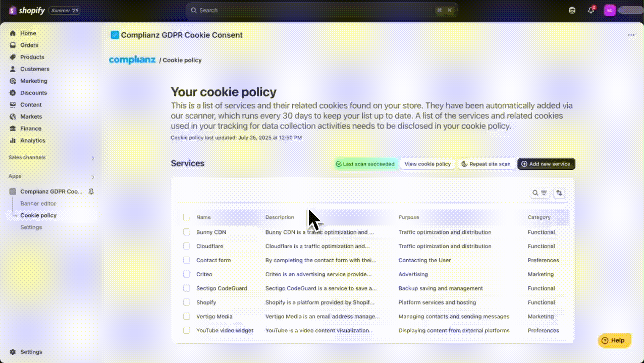Viewport: 644px width, 363px height.
Task: Open Settings under the Complianz app
Action: pyautogui.click(x=31, y=227)
